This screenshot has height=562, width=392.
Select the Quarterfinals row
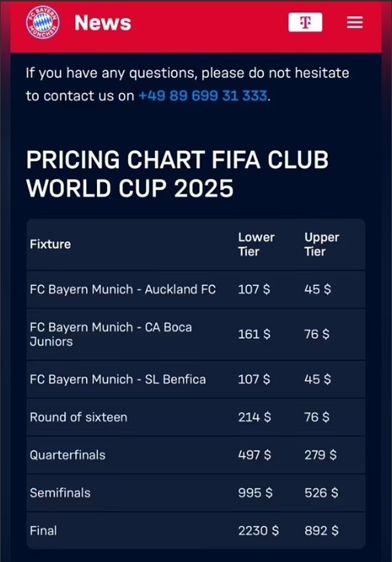tap(67, 455)
